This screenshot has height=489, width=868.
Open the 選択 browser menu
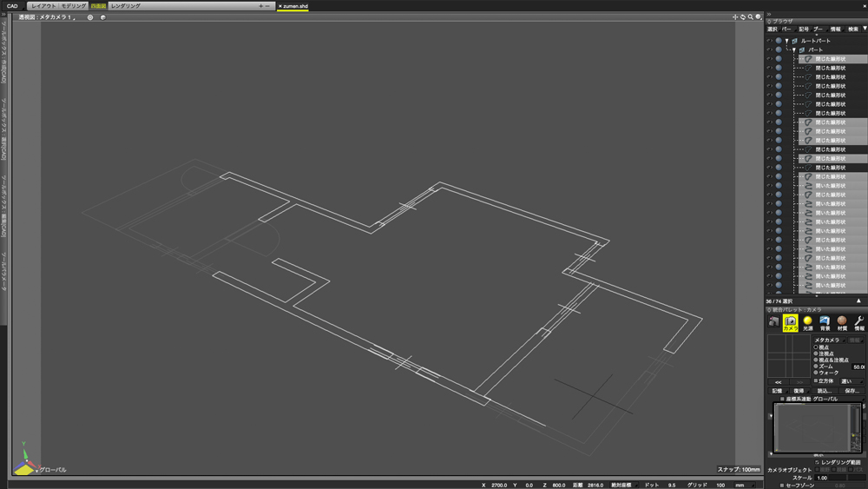773,29
